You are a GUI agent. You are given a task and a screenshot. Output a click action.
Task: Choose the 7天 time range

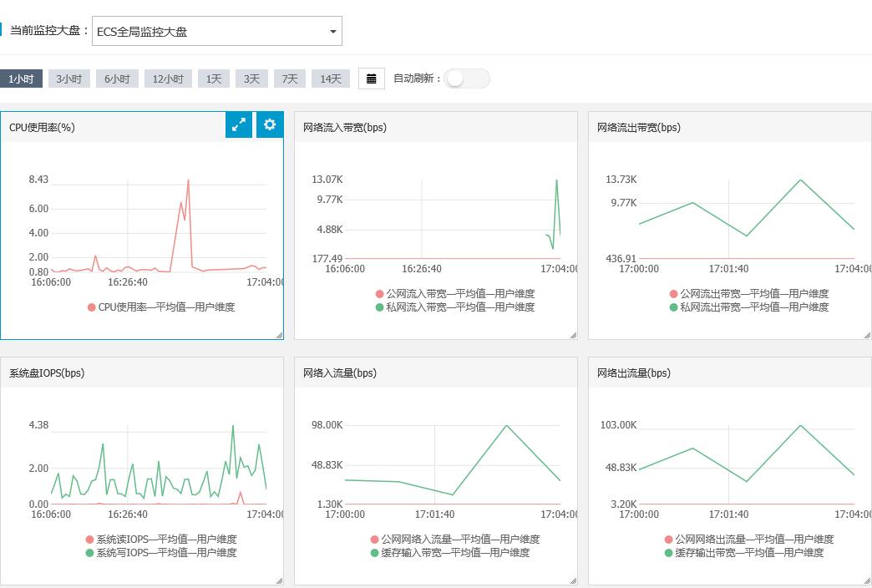(289, 79)
